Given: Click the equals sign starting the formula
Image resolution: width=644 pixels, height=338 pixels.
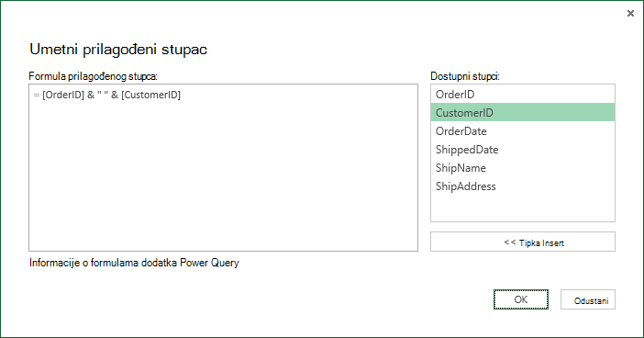Looking at the screenshot, I should (36, 95).
